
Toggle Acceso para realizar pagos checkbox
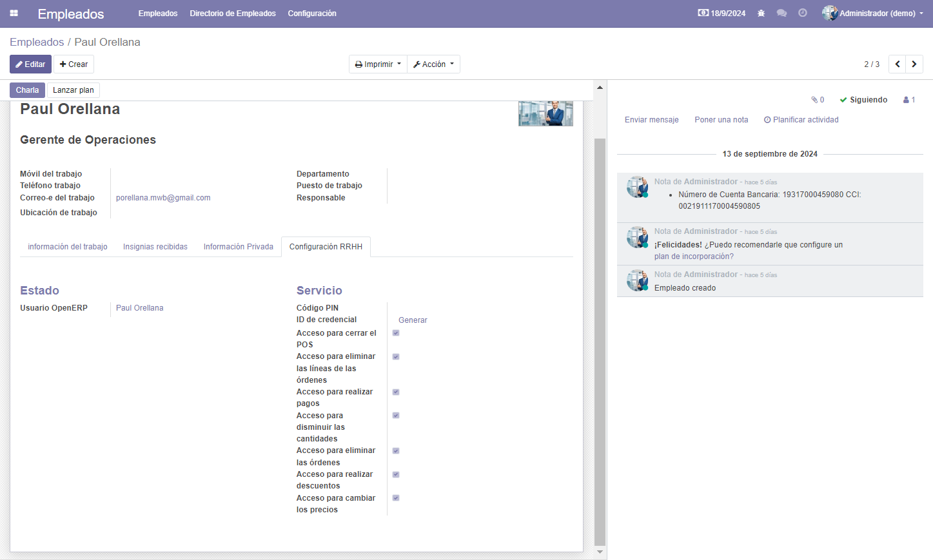(x=396, y=392)
